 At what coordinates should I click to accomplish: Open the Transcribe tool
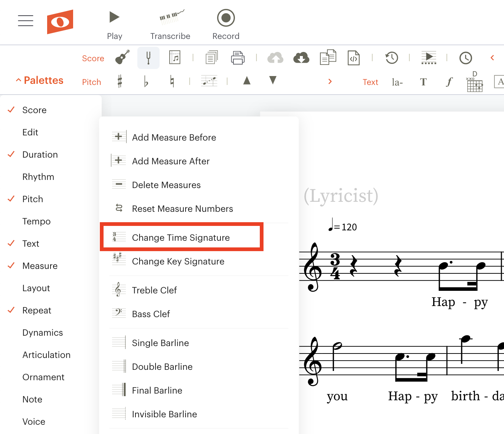170,25
